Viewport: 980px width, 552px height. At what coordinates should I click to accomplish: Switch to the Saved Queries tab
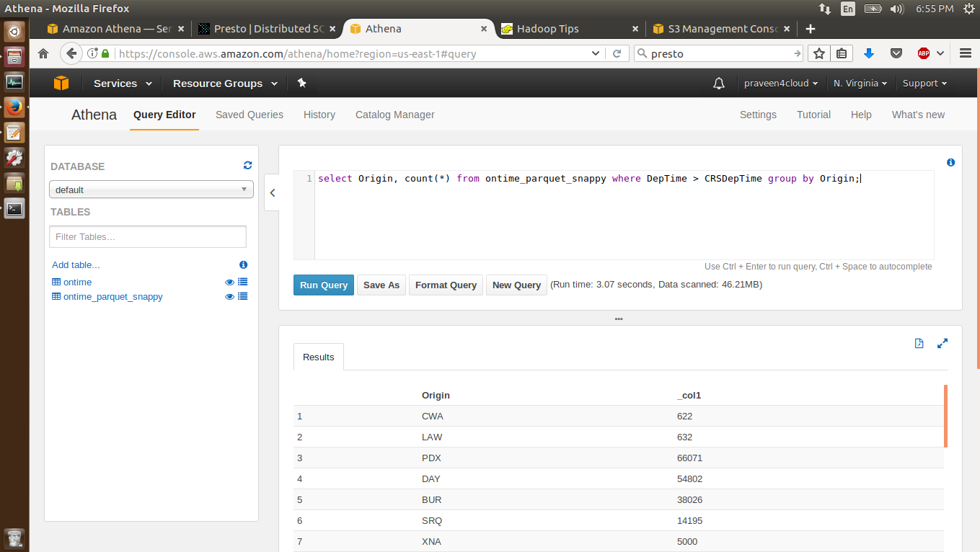250,115
